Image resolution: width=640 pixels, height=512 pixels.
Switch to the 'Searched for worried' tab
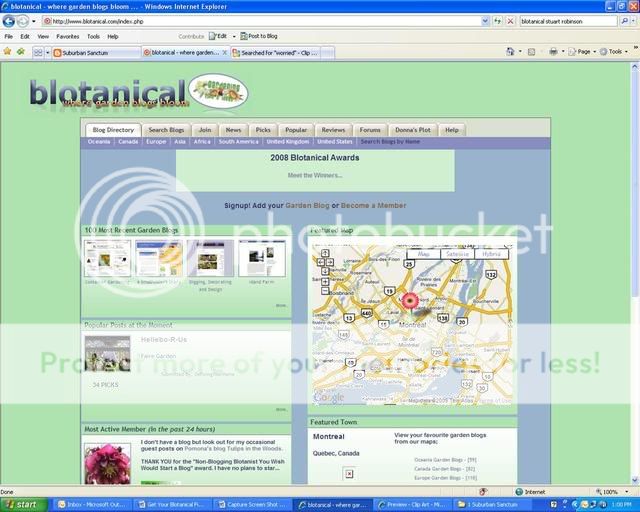(x=276, y=53)
